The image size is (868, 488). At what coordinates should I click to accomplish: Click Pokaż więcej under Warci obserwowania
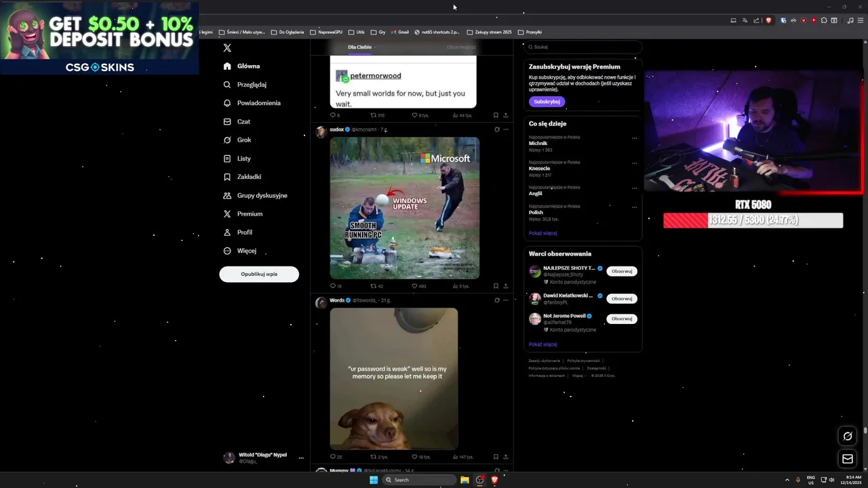(542, 344)
